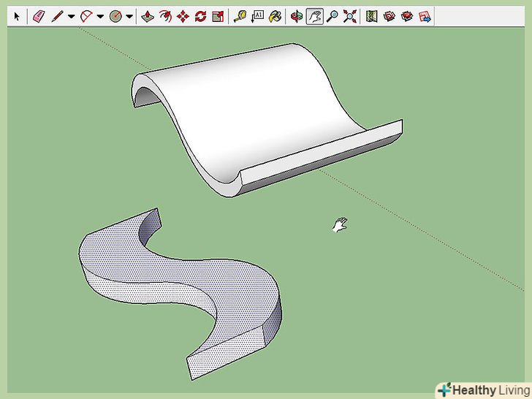
Task: Activate the Arc drawing tool
Action: click(86, 16)
